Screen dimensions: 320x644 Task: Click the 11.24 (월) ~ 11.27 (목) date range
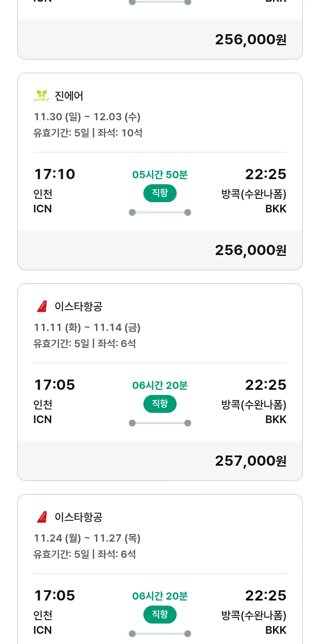(x=87, y=538)
